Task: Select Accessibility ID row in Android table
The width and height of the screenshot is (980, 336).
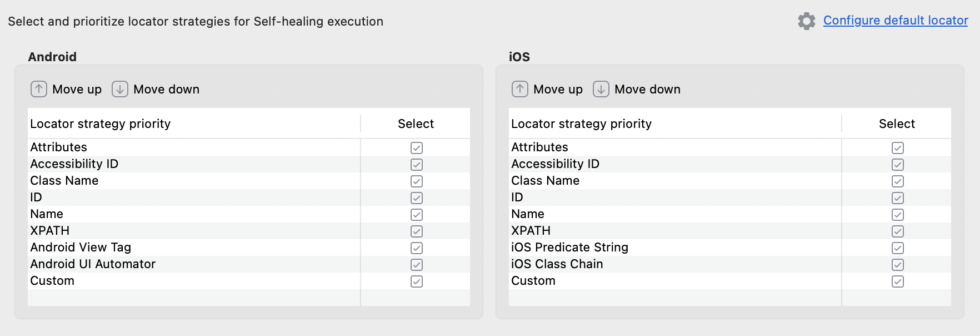Action: (x=249, y=164)
